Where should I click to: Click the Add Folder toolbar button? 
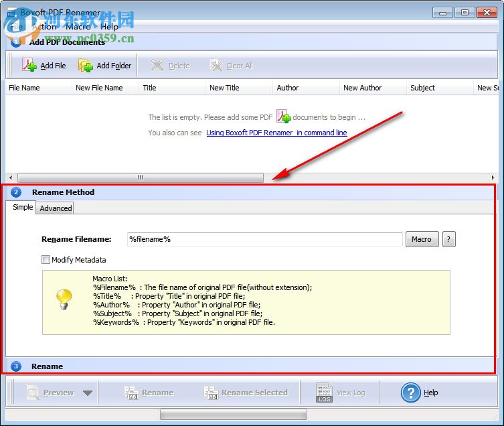click(105, 66)
